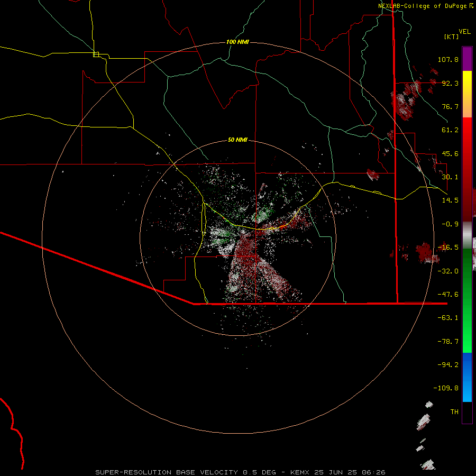Click the 61.2 legend value

(x=450, y=130)
